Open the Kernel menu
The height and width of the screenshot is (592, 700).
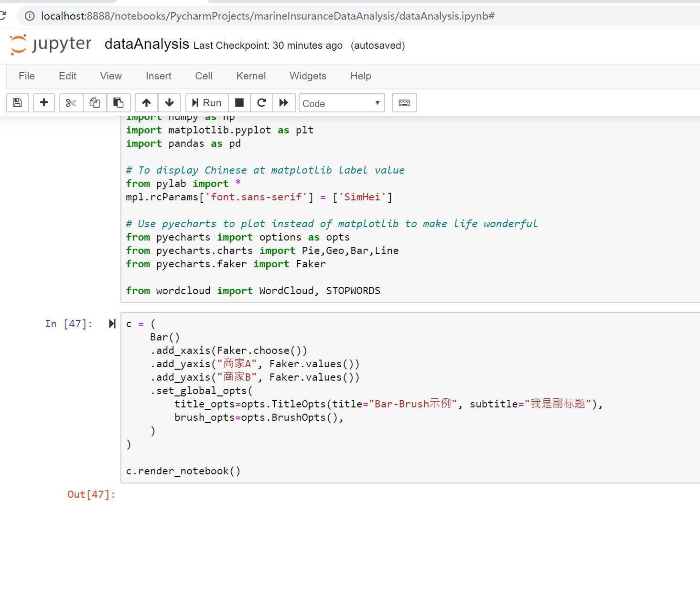251,76
